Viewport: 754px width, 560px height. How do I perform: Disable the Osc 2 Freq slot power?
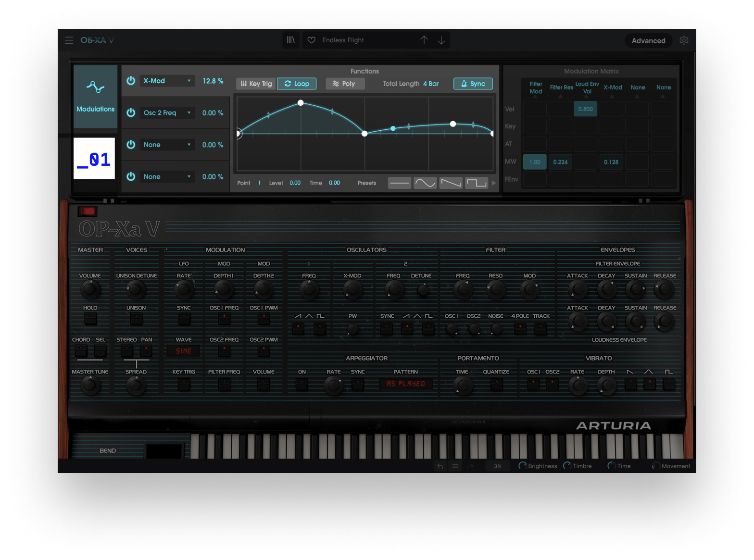click(131, 112)
